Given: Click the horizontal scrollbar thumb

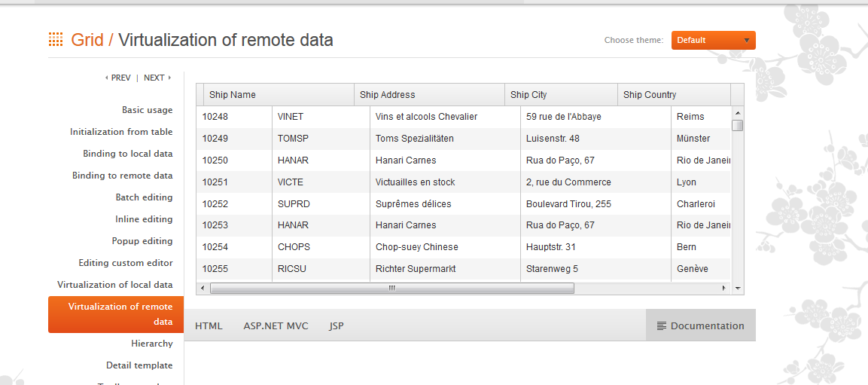Looking at the screenshot, I should (391, 288).
